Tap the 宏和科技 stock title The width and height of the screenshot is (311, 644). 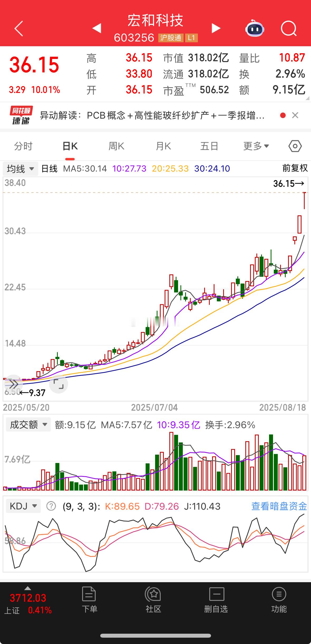(155, 21)
